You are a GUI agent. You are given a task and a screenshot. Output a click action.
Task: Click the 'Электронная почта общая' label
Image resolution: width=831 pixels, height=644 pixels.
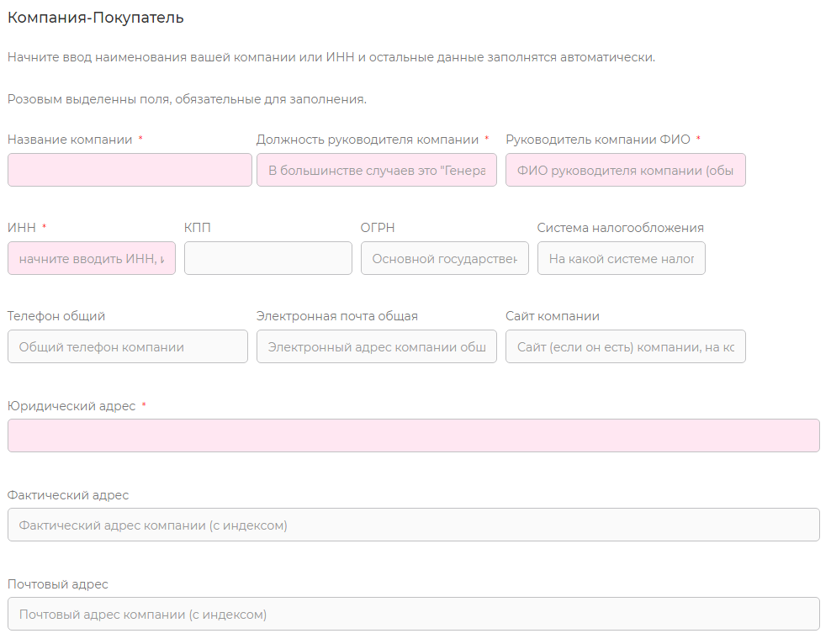coord(337,316)
